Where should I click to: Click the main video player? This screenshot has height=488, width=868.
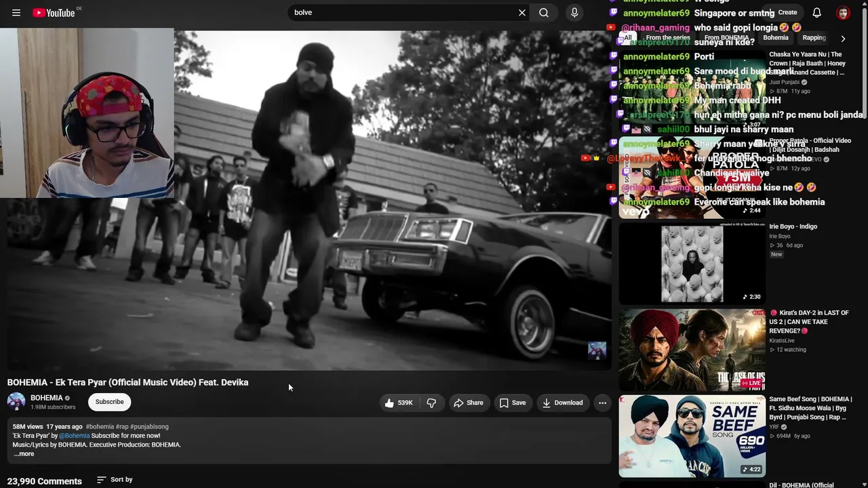click(x=309, y=200)
